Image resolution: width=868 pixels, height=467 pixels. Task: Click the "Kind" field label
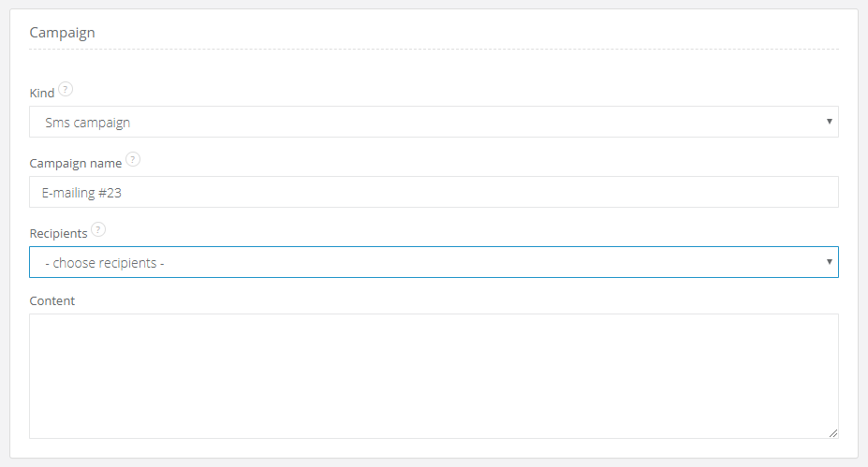click(x=42, y=94)
